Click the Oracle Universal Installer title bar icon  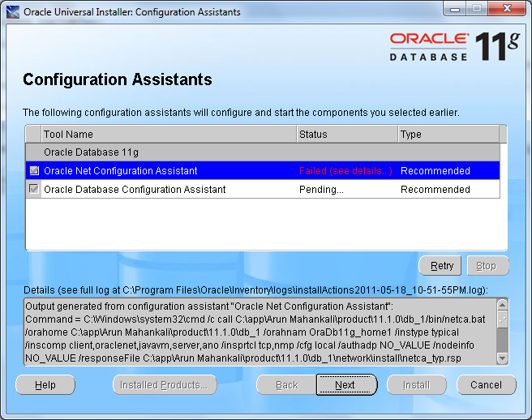pos(12,12)
